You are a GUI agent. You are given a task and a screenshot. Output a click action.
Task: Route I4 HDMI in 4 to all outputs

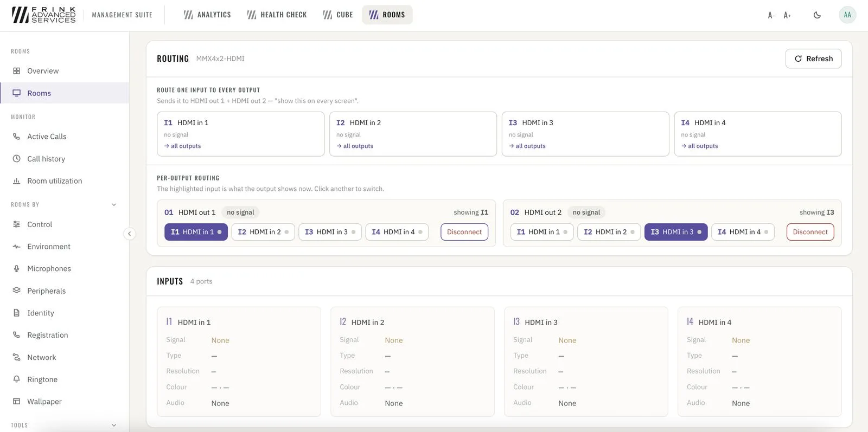(x=758, y=134)
